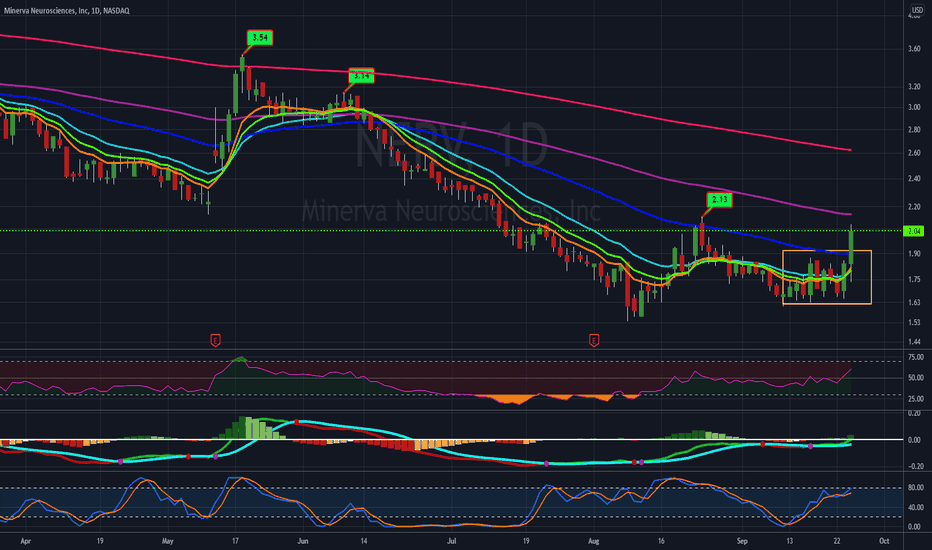Image resolution: width=932 pixels, height=550 pixels.
Task: Click the 16 date label
Action: pos(661,541)
